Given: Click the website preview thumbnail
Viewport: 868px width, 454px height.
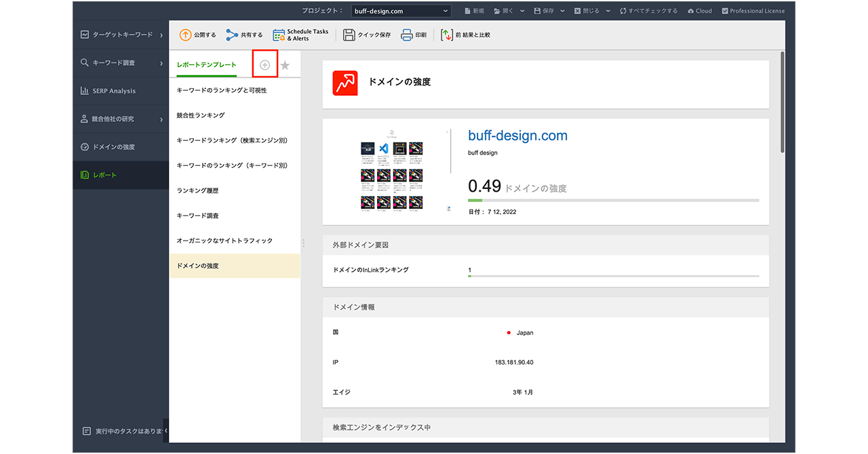Looking at the screenshot, I should click(x=392, y=173).
